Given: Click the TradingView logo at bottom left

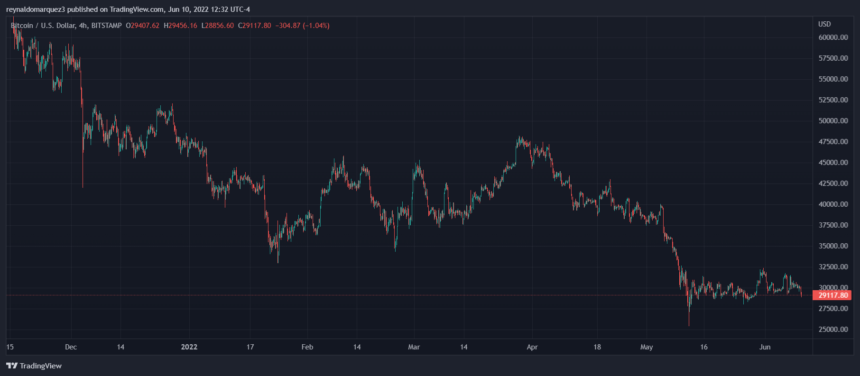Looking at the screenshot, I should click(33, 366).
